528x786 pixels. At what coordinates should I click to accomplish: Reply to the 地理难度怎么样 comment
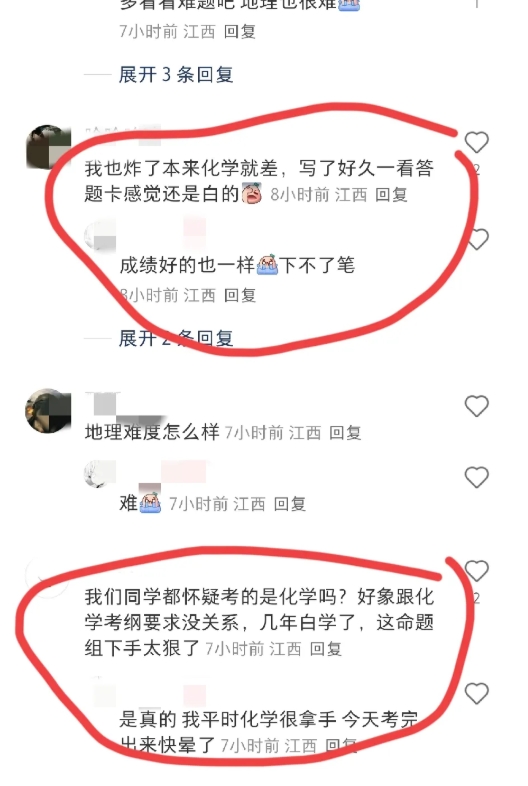point(345,433)
